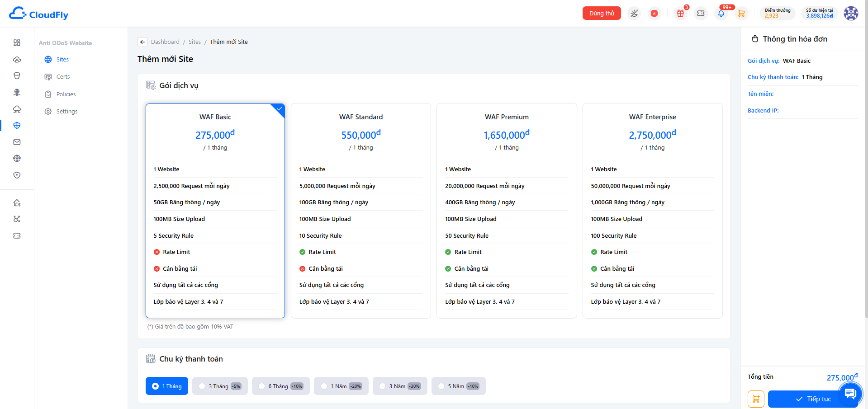Click '50,000,000 Request mỗi ngày' row

[653, 186]
